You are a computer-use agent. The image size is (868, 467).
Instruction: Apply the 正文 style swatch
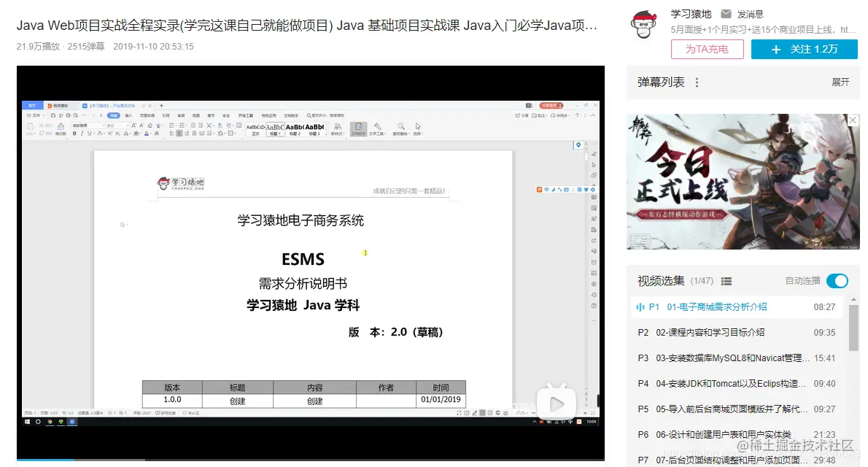click(x=255, y=129)
